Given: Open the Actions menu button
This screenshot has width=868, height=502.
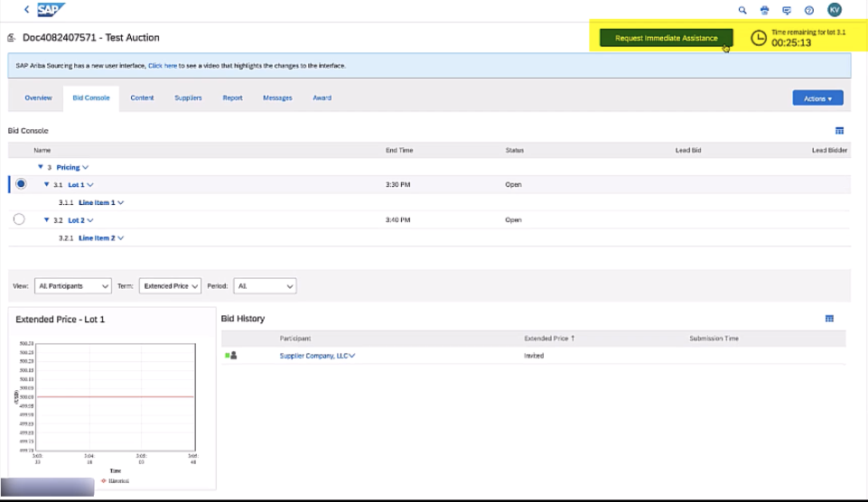Looking at the screenshot, I should click(x=817, y=98).
